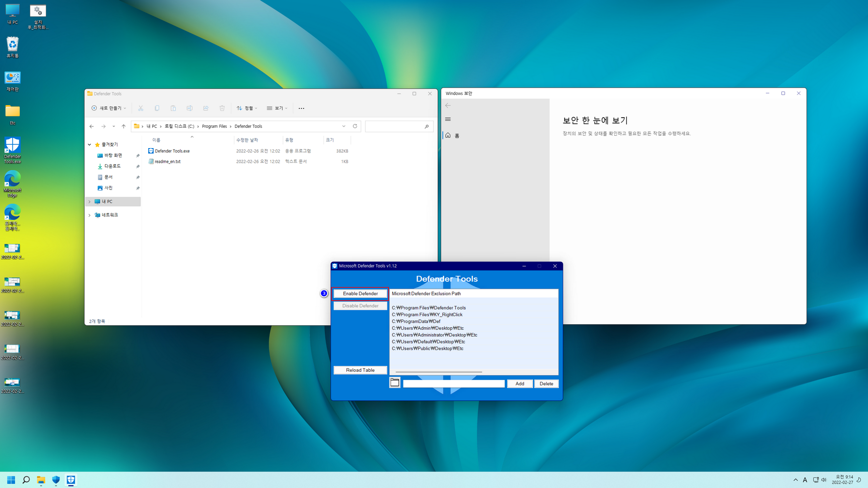The image size is (868, 488).
Task: Click Program Files in the address breadcrumb
Action: 214,126
